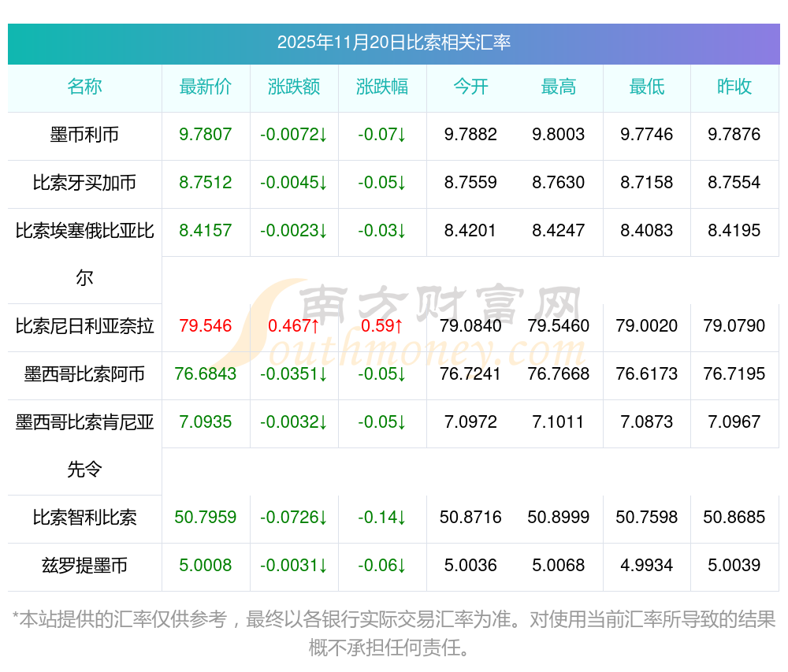The height and width of the screenshot is (672, 788).
Task: Click the 比索尼日利亚奈拉 row name
Action: click(84, 326)
